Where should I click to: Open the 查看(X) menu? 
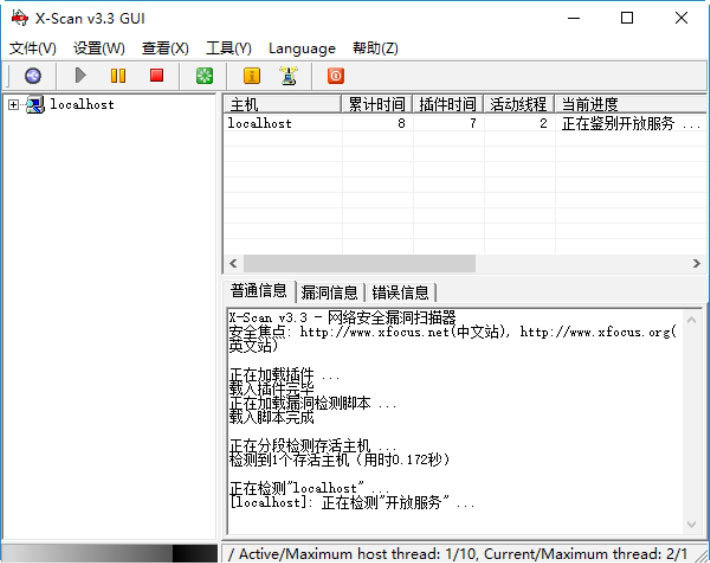165,48
